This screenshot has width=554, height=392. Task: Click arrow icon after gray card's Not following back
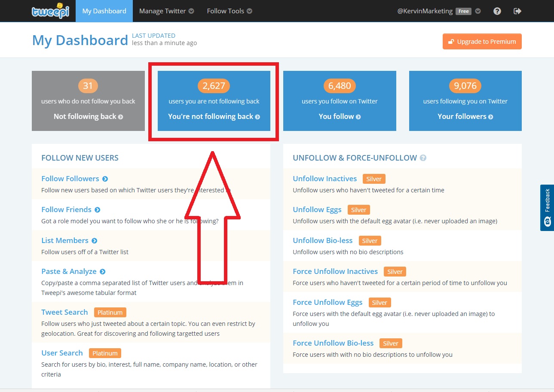(x=121, y=117)
